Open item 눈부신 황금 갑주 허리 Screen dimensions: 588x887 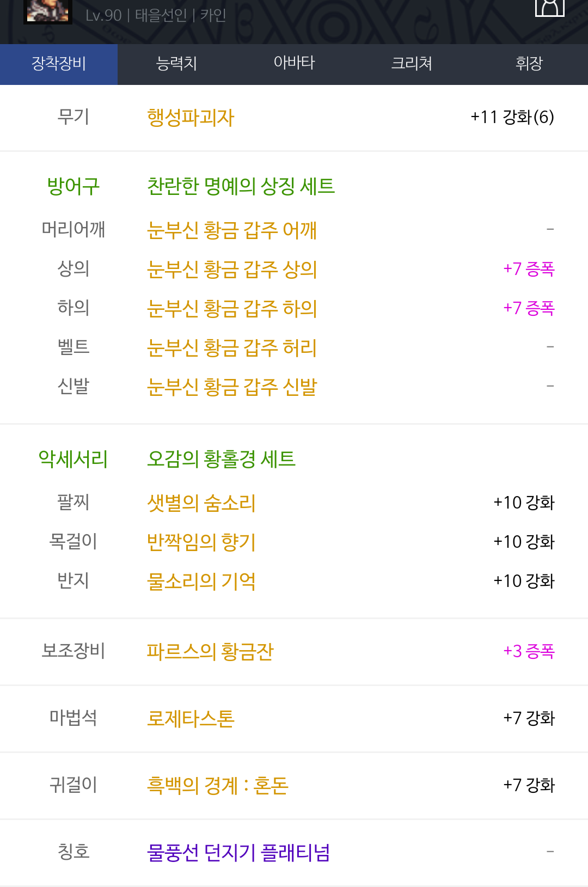coord(232,348)
